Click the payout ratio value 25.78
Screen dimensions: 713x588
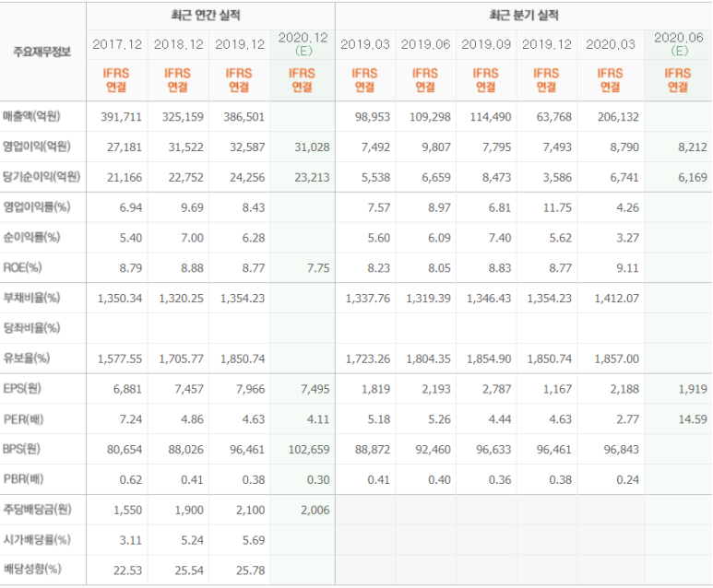[251, 570]
